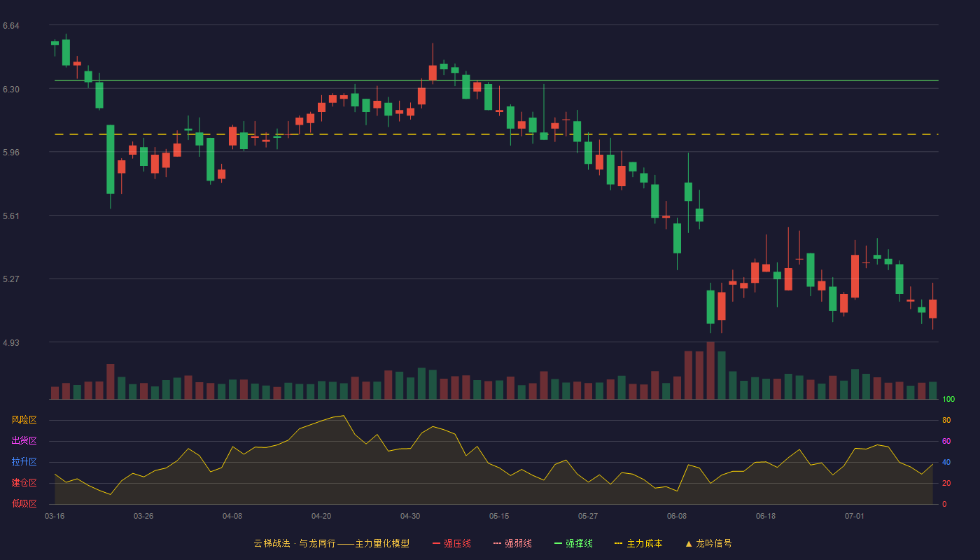The height and width of the screenshot is (560, 980).
Task: Select the 拉升区 zone label
Action: [x=24, y=462]
